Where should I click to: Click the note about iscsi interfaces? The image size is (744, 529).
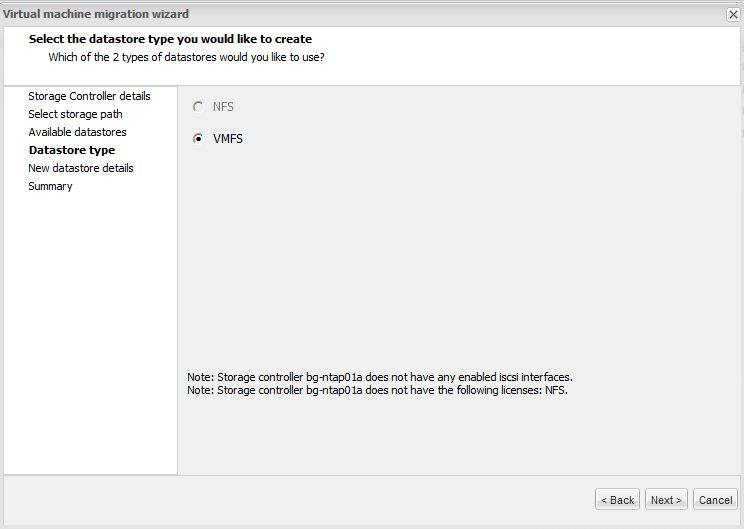coord(379,377)
